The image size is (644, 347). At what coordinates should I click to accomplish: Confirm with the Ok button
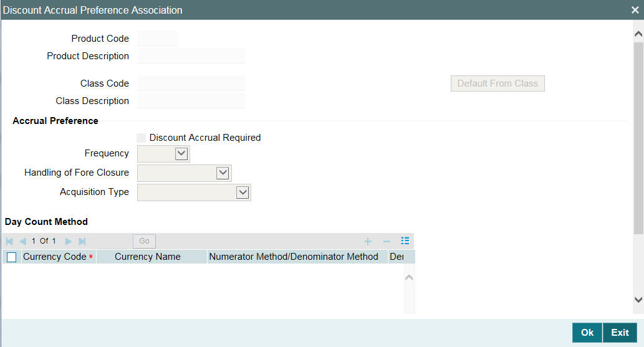(587, 333)
